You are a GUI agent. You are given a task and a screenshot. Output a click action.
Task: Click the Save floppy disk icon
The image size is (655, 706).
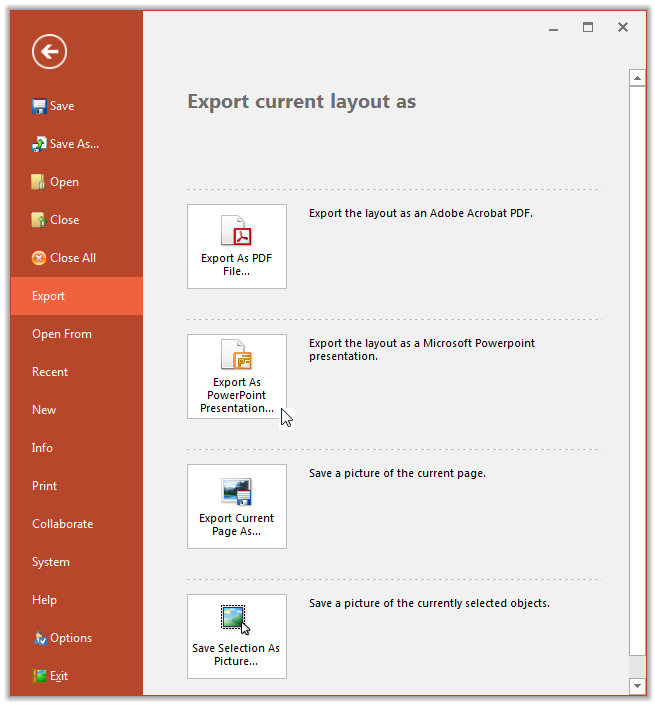pyautogui.click(x=39, y=106)
